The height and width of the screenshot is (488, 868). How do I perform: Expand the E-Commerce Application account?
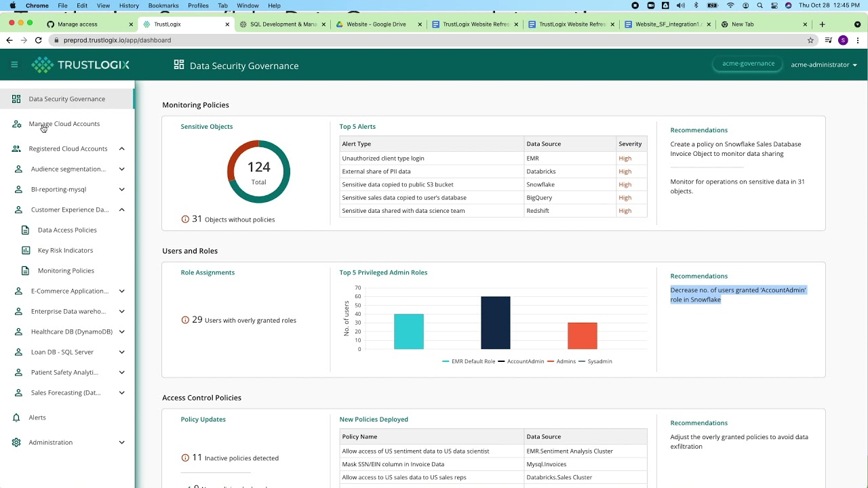tap(122, 291)
